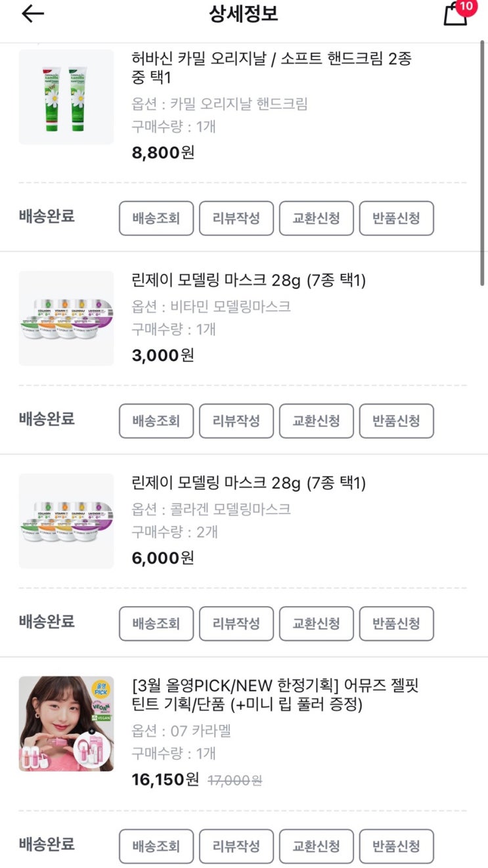Viewport: 488px width, 868px height.
Task: Write a review for vitamin modeling mask
Action: (x=236, y=421)
